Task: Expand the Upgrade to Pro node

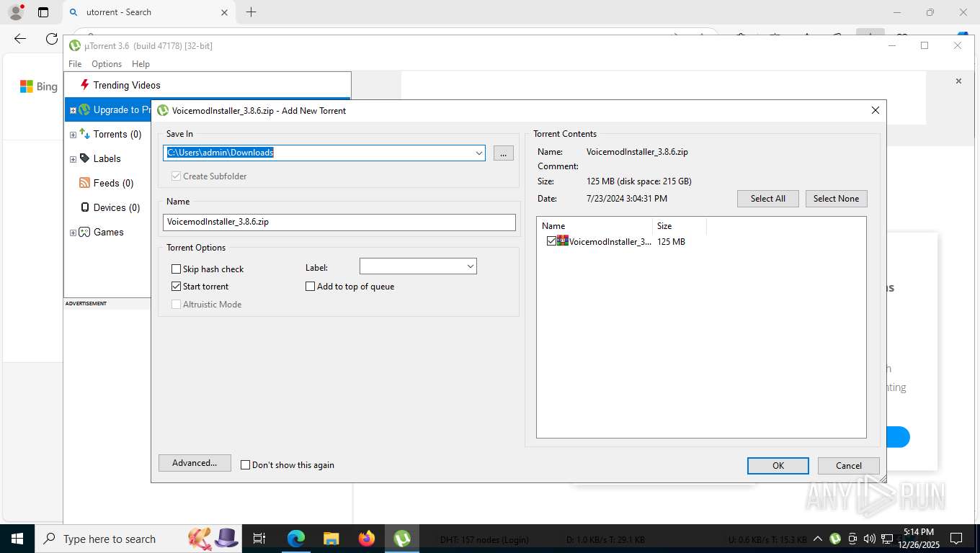Action: [73, 110]
